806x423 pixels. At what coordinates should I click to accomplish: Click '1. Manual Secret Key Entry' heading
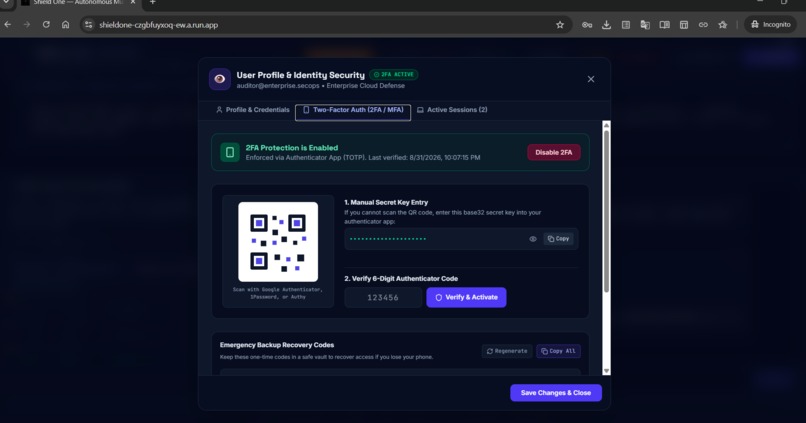pyautogui.click(x=386, y=203)
